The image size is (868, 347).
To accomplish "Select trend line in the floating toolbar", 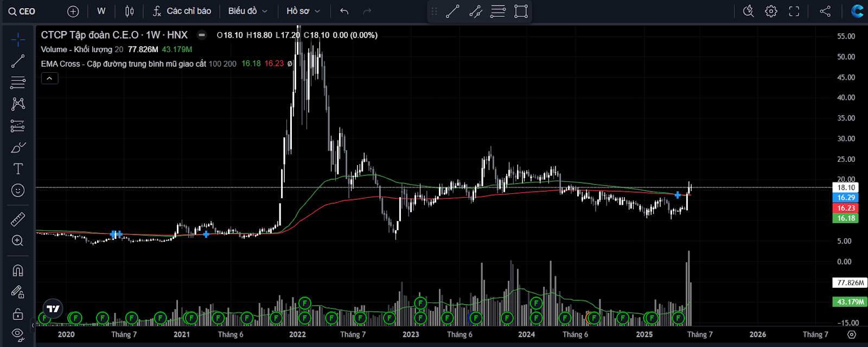I will (452, 11).
